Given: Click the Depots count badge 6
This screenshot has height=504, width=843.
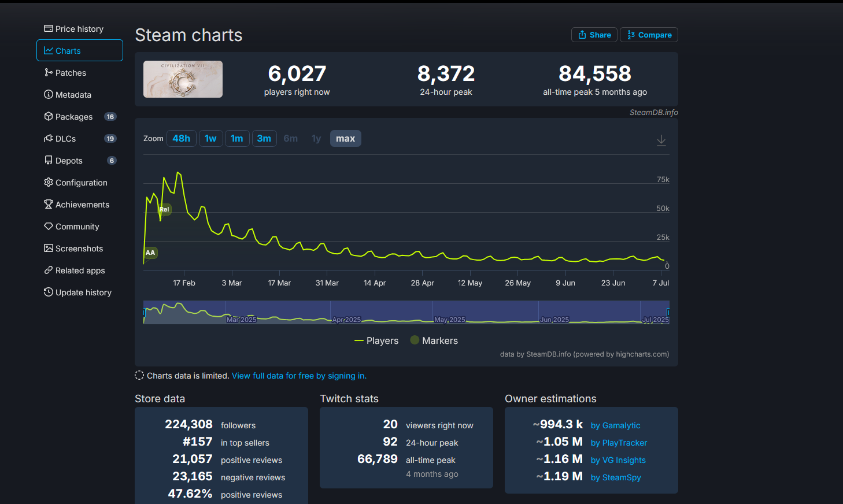Looking at the screenshot, I should pos(112,161).
